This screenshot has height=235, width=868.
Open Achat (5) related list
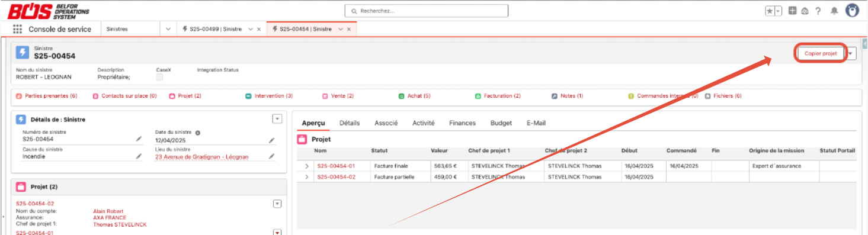[x=419, y=96]
